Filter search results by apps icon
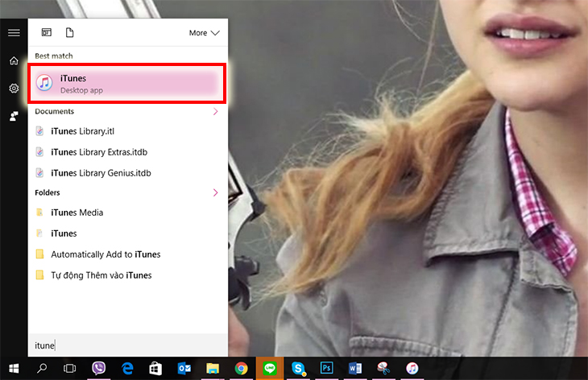This screenshot has height=380, width=588. [x=47, y=32]
